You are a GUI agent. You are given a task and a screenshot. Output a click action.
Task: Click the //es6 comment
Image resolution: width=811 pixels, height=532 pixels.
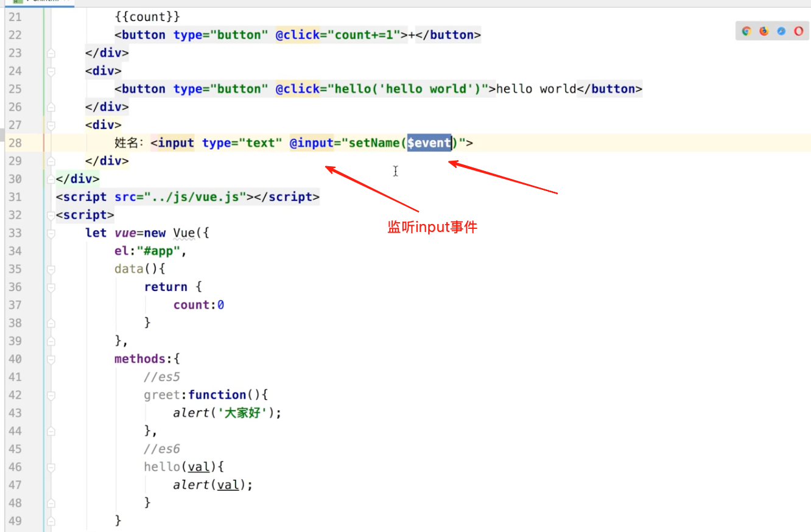(162, 449)
